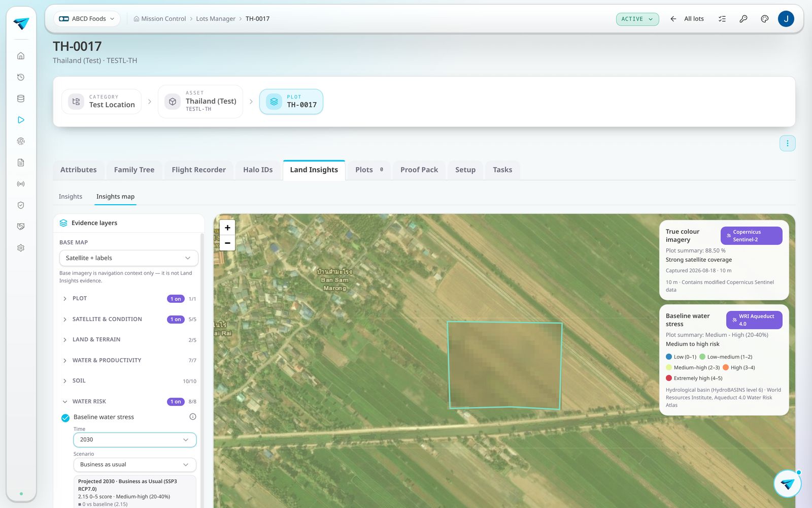Switch to the Attributes tab
The width and height of the screenshot is (812, 508).
click(79, 170)
